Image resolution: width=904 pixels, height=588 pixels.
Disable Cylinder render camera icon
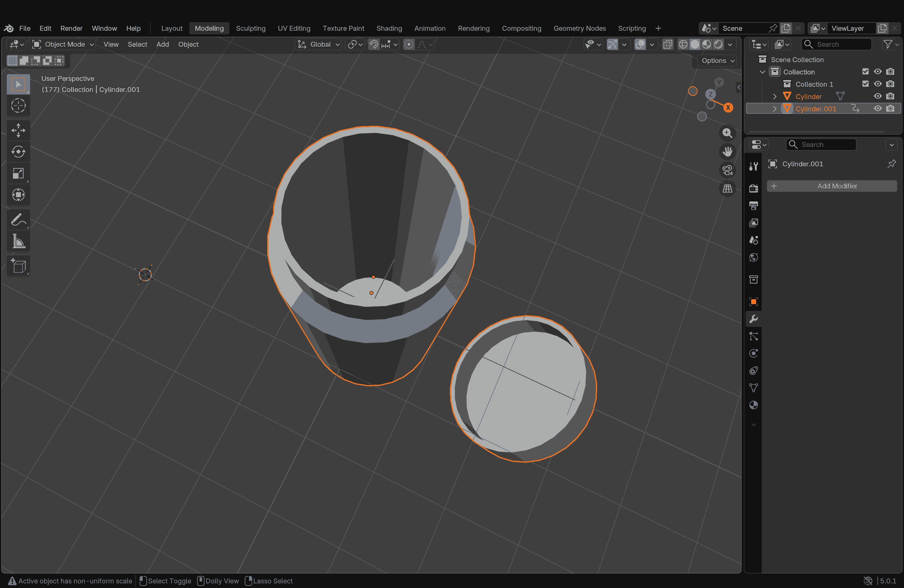point(890,97)
